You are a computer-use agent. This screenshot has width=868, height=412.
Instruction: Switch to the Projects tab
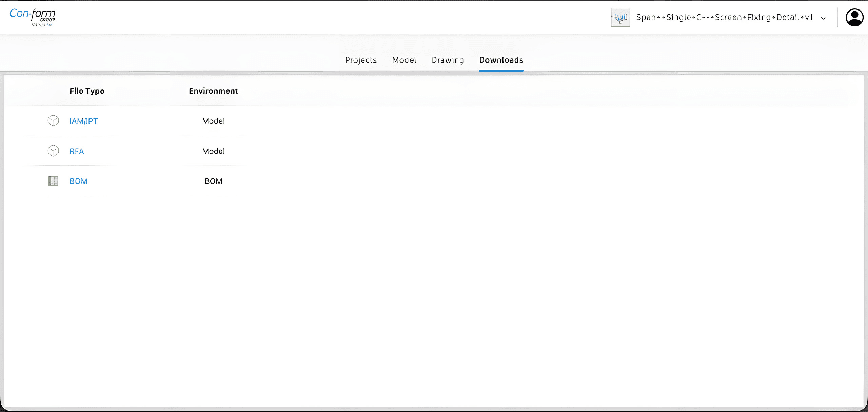point(361,60)
